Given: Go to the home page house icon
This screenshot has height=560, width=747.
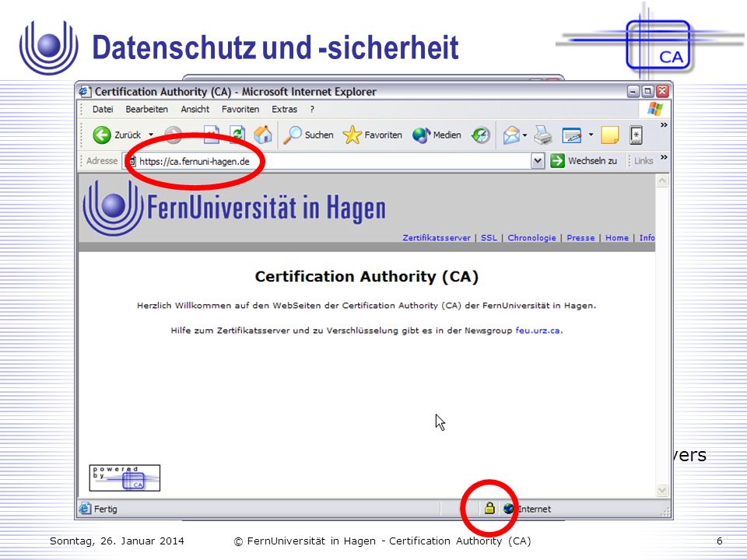Looking at the screenshot, I should click(x=262, y=135).
